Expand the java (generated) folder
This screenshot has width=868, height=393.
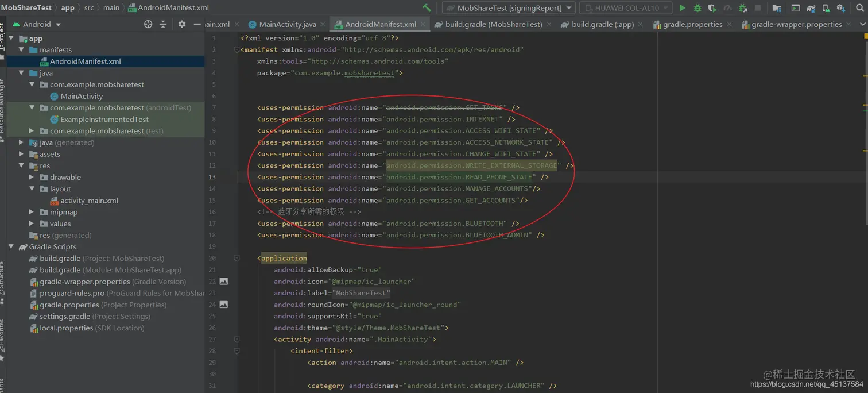point(22,142)
